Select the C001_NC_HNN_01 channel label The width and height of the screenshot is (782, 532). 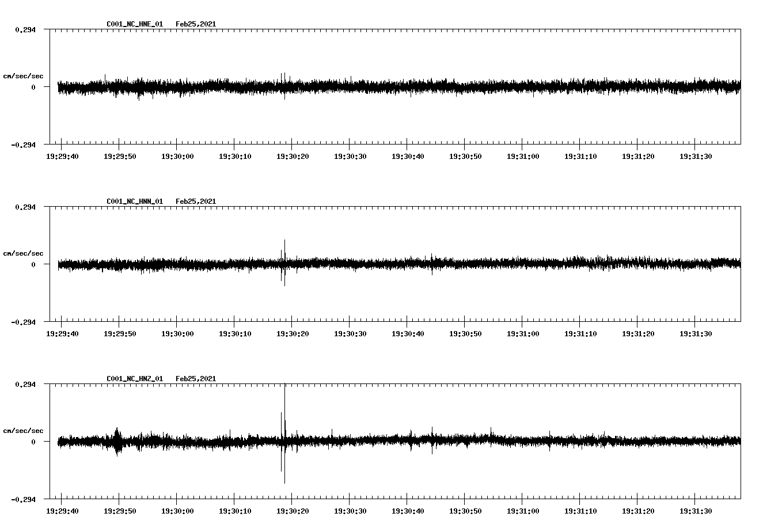click(134, 201)
